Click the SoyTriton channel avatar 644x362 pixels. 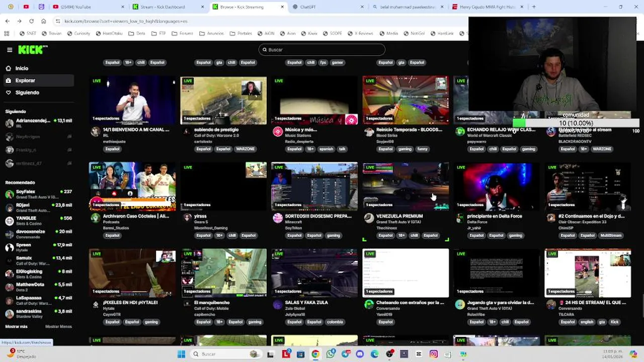(x=278, y=218)
